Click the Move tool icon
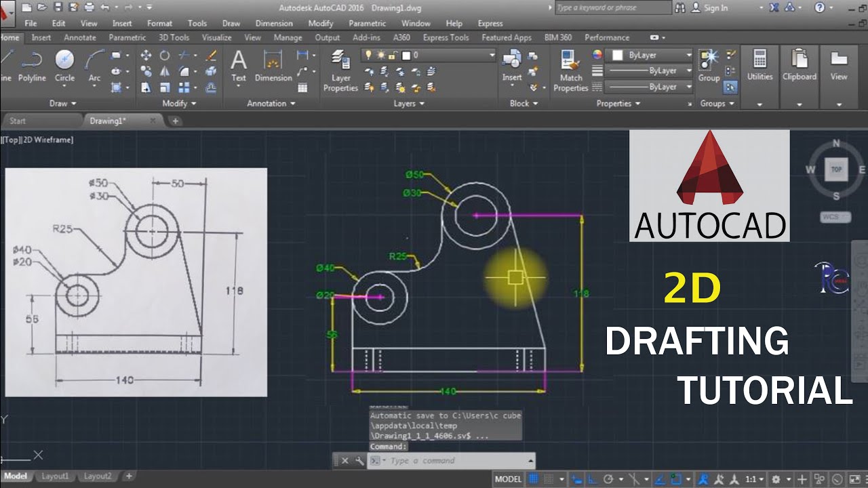This screenshot has height=488, width=868. tap(146, 56)
